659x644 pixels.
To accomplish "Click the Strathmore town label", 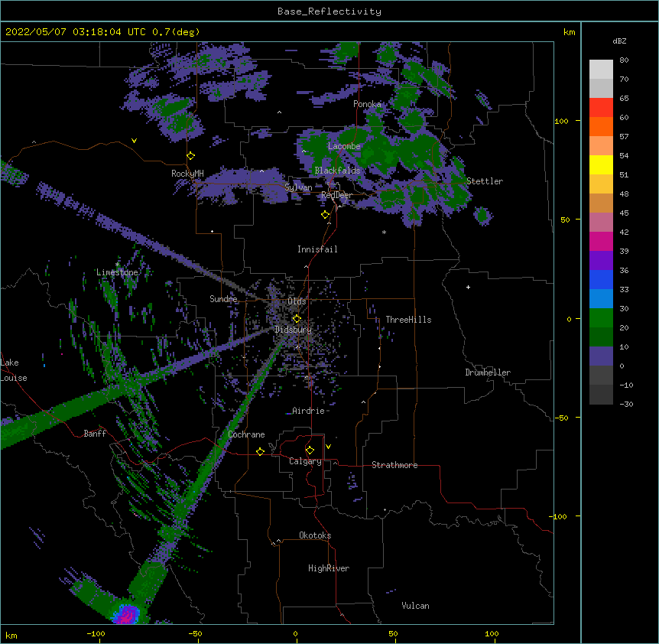I will point(394,465).
